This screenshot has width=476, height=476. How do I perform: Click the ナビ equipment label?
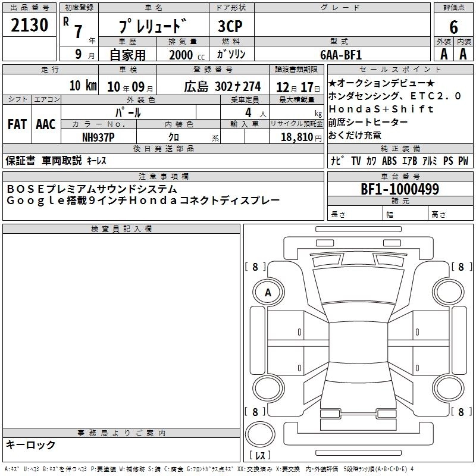click(x=337, y=161)
